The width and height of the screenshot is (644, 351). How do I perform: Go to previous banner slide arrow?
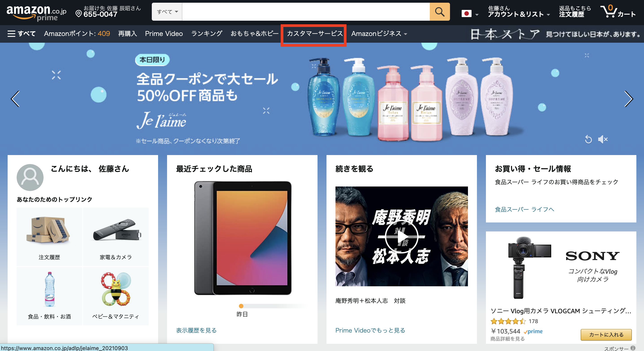click(15, 99)
